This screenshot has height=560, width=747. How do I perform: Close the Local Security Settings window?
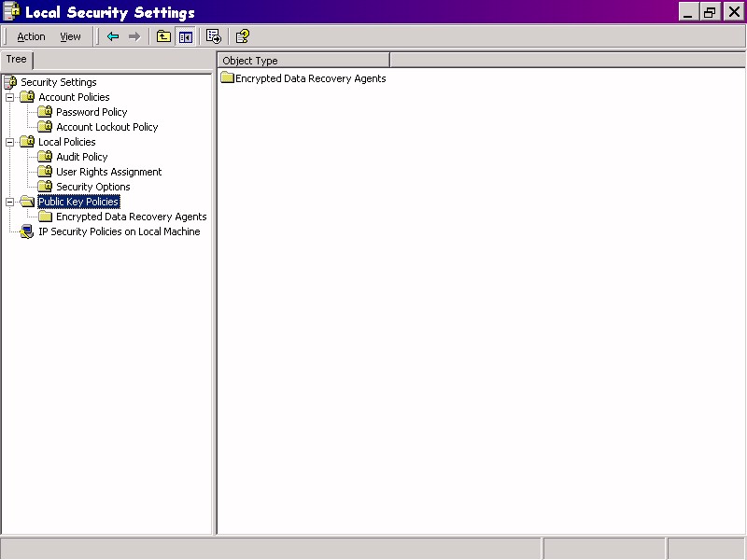734,12
